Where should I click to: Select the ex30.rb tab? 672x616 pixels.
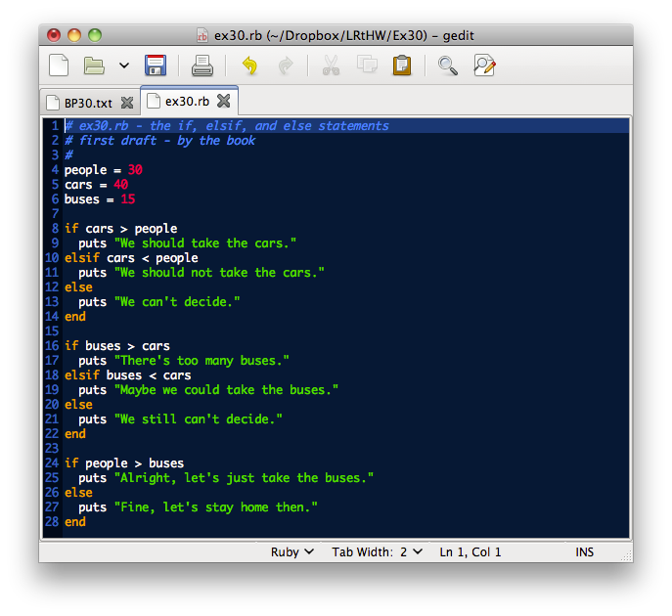click(x=186, y=101)
